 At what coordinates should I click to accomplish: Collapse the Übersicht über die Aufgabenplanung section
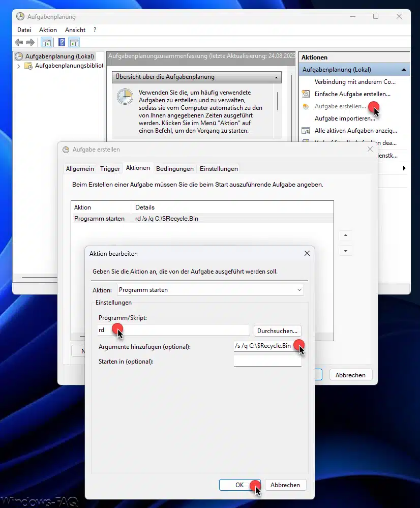coord(276,77)
